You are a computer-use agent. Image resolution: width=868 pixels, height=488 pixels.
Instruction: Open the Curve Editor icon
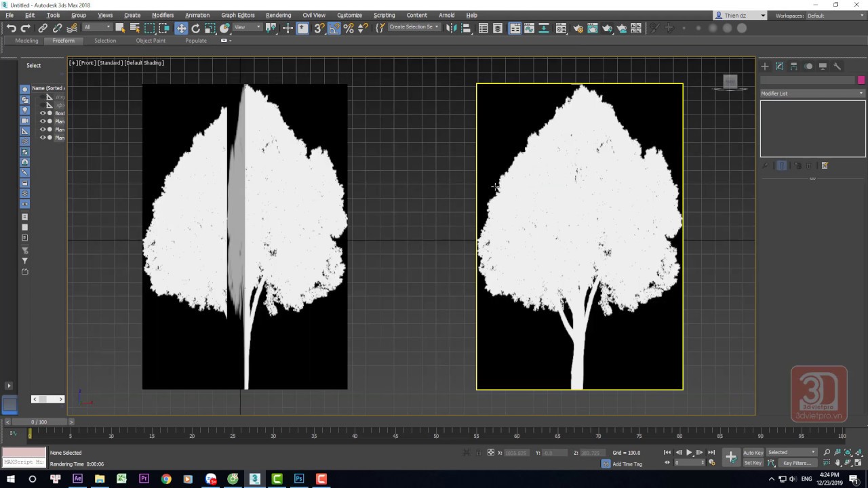[529, 28]
